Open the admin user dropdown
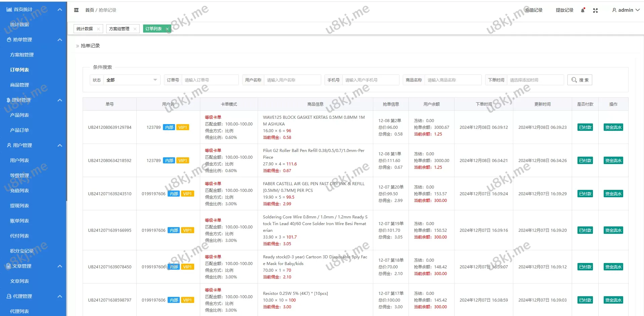This screenshot has height=316, width=644. (625, 10)
